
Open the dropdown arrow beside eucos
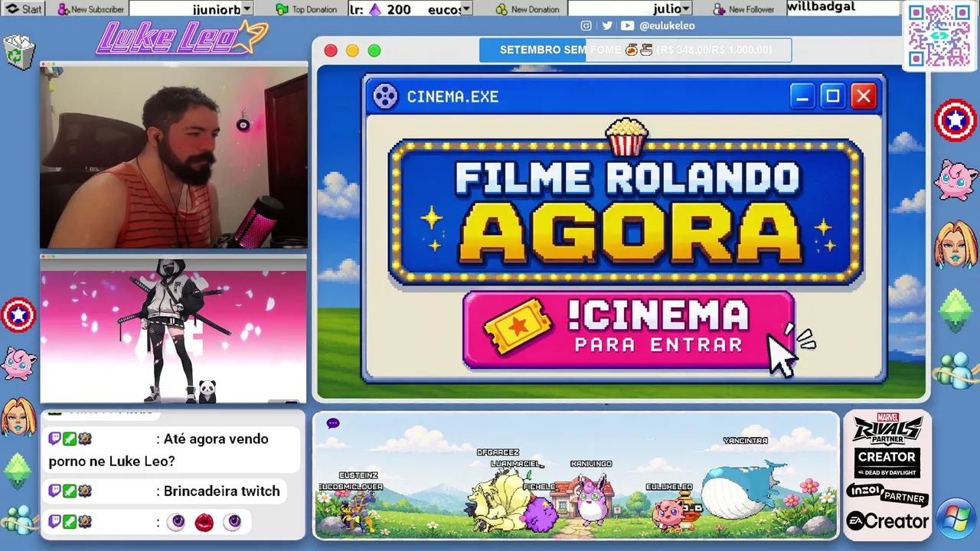[467, 9]
